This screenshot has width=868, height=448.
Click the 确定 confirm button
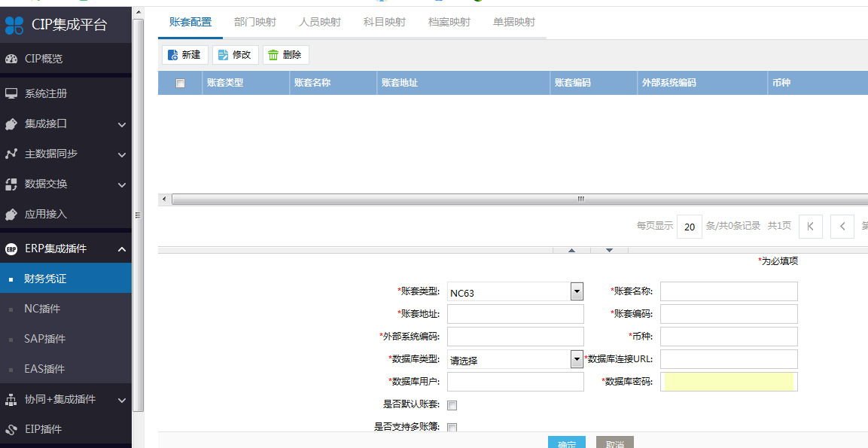coord(566,443)
